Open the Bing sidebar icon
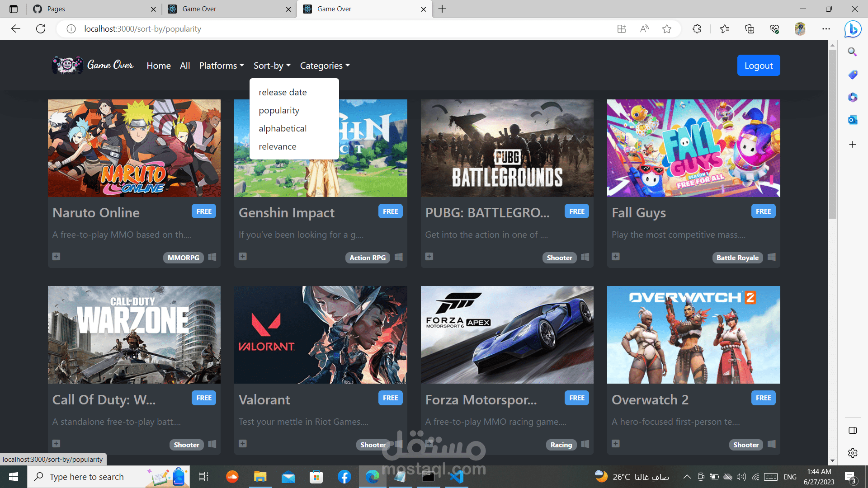The image size is (868, 488). [x=853, y=29]
